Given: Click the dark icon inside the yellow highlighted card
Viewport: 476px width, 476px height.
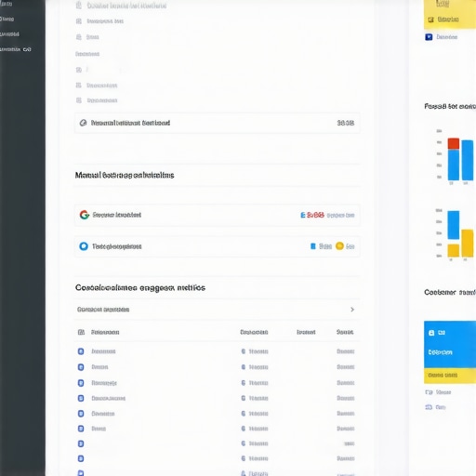Looking at the screenshot, I should tap(430, 20).
